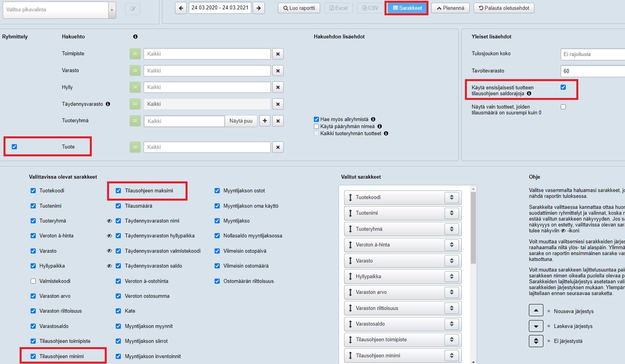Open the Tulosjoukon koko dropdown
This screenshot has width=625, height=364.
click(592, 54)
